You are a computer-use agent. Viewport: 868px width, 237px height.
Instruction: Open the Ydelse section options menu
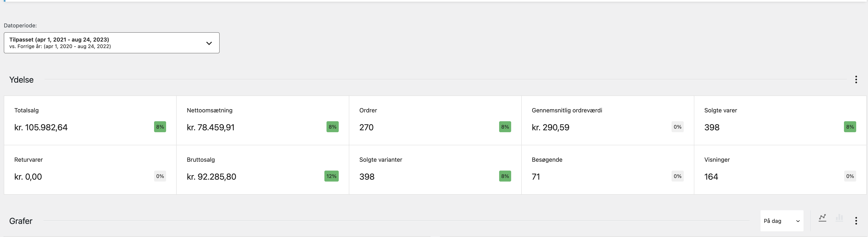click(856, 79)
